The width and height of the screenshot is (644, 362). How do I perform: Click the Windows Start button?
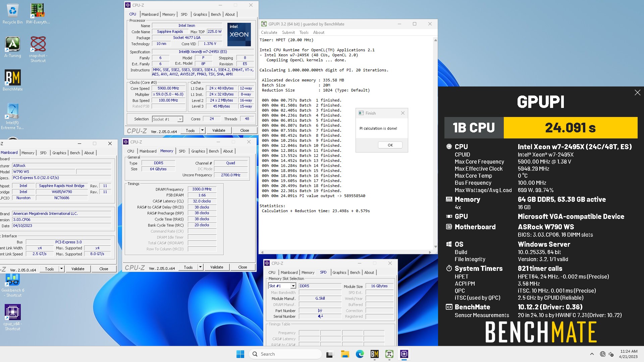click(x=240, y=354)
